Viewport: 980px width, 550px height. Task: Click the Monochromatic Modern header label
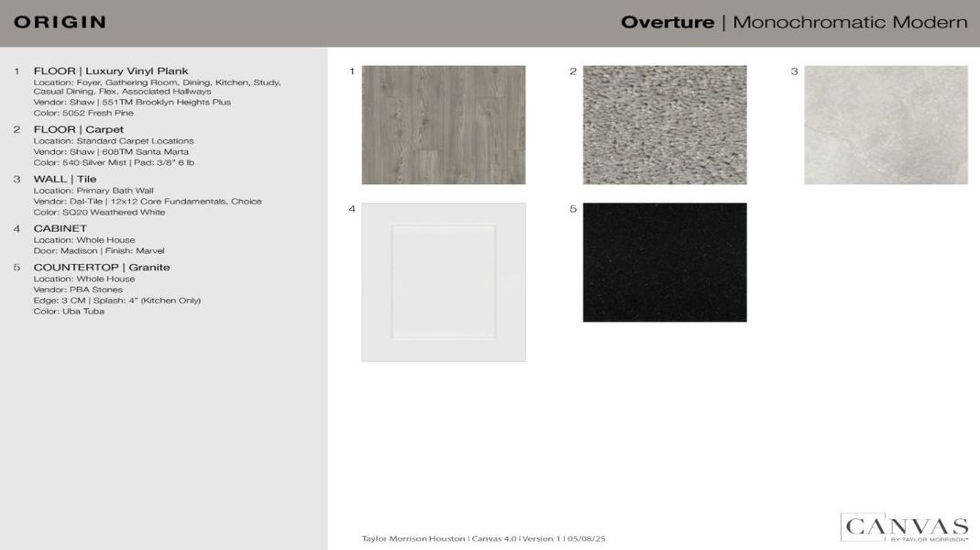847,20
